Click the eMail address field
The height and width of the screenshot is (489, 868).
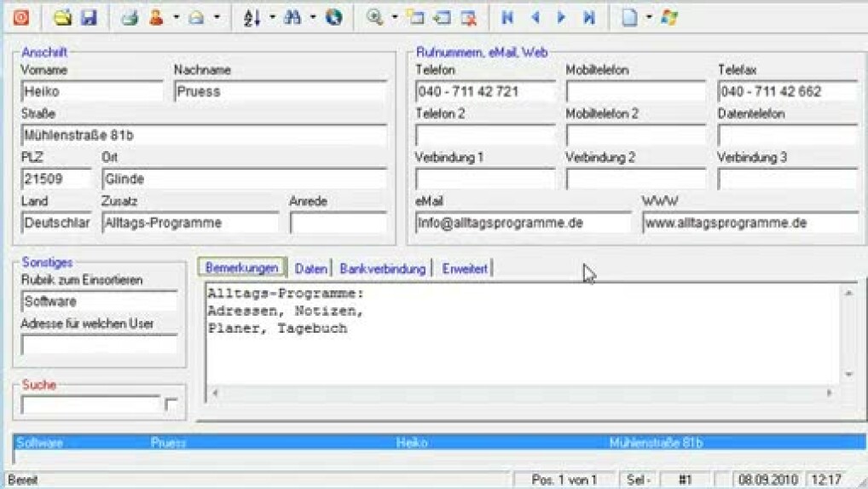pos(523,223)
